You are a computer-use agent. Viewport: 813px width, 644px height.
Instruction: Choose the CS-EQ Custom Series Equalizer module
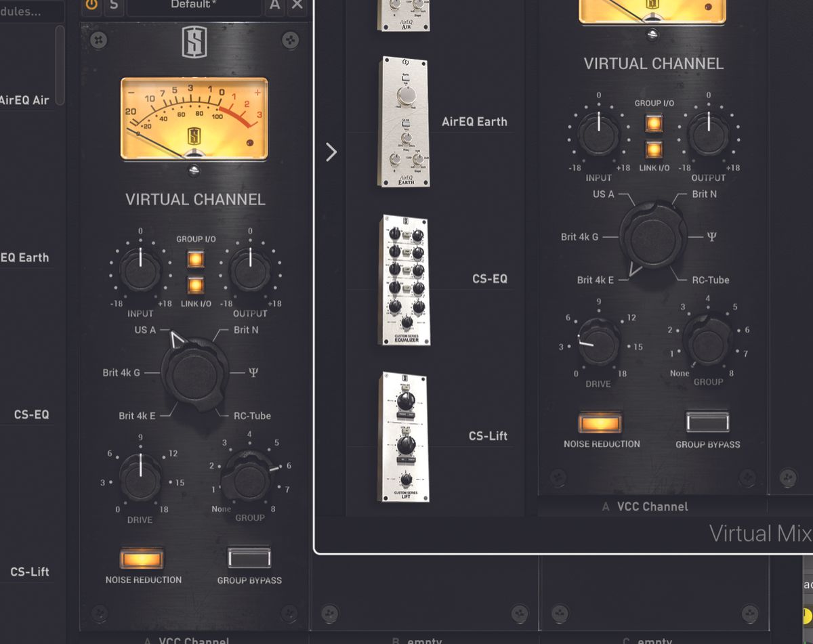tap(403, 278)
